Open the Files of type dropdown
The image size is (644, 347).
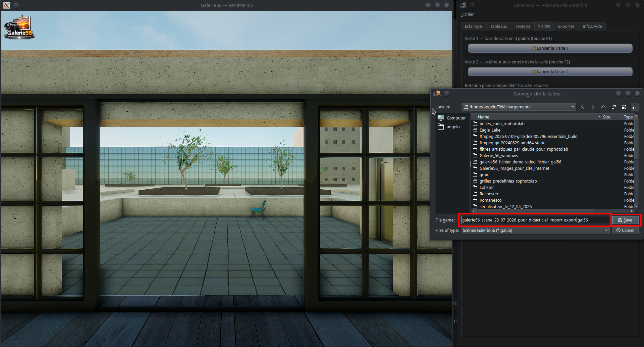[535, 230]
